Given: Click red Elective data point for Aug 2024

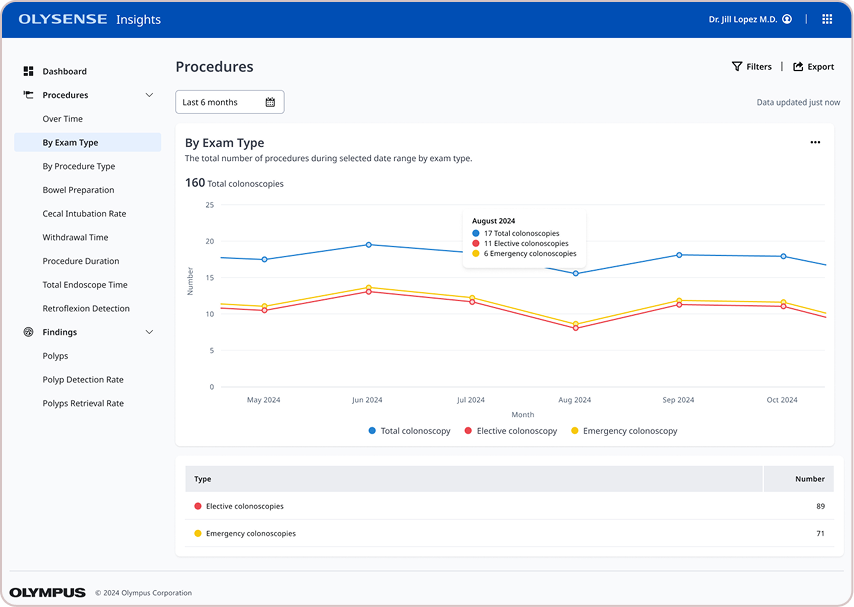Looking at the screenshot, I should 576,328.
